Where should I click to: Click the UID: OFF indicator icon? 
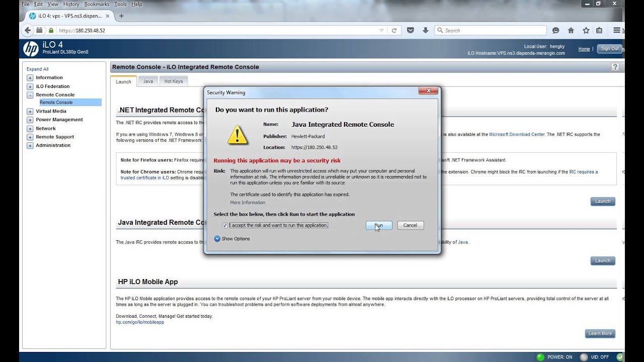[x=584, y=357]
